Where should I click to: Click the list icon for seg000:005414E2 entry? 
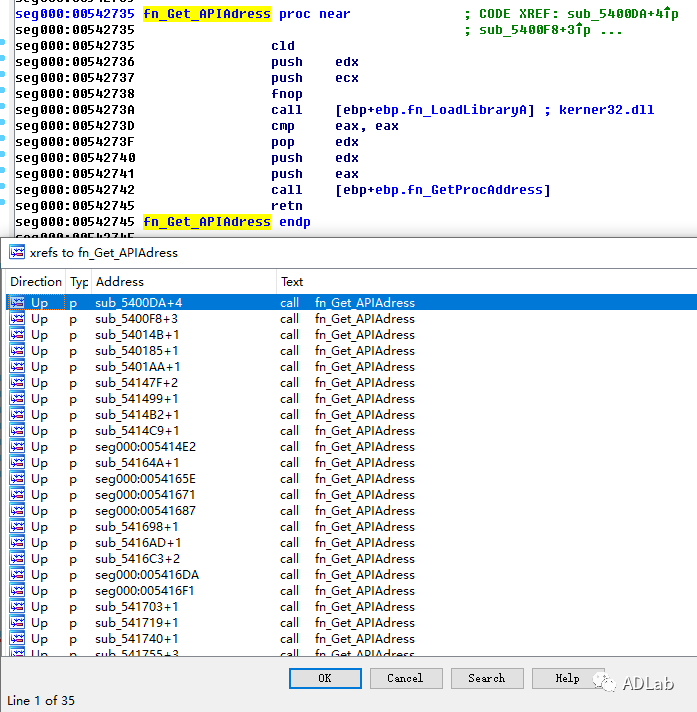(x=17, y=447)
